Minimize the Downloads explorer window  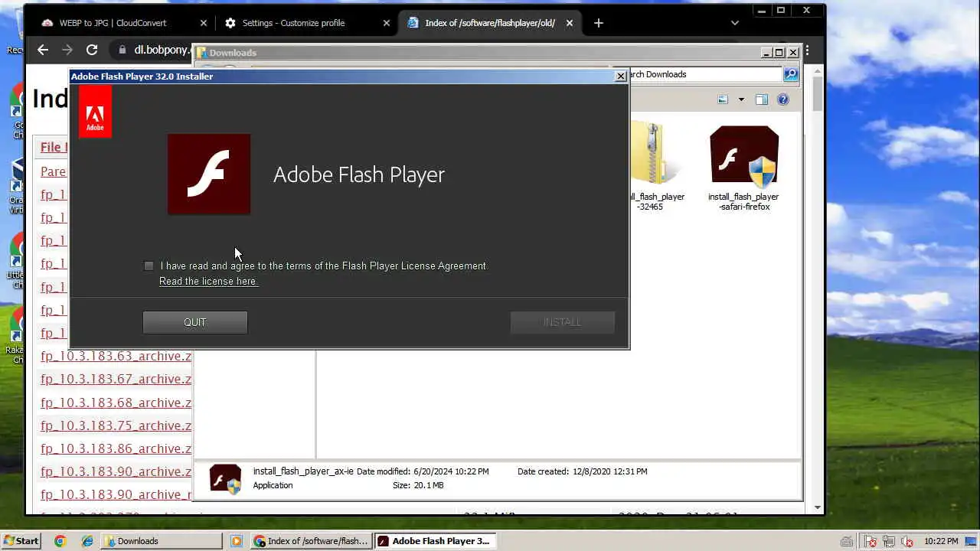pos(766,52)
